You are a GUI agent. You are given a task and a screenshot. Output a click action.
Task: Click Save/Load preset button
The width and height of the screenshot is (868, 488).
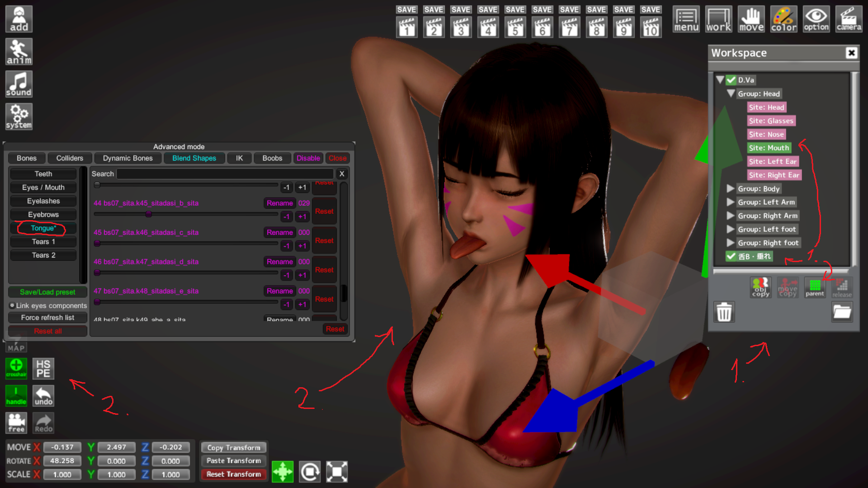pos(47,292)
